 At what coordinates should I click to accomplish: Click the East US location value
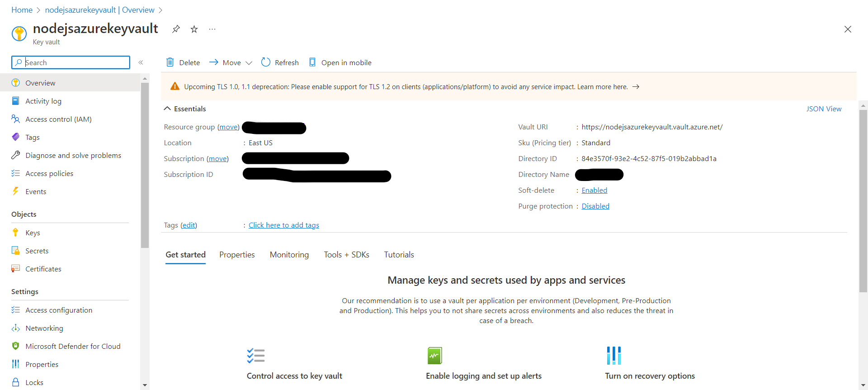coord(260,143)
